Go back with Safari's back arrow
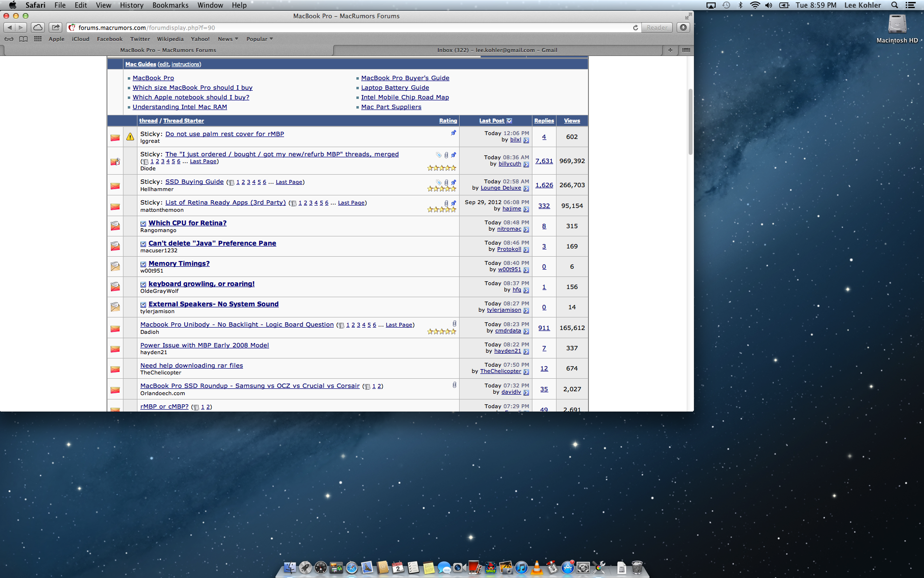This screenshot has height=578, width=924. (10, 28)
